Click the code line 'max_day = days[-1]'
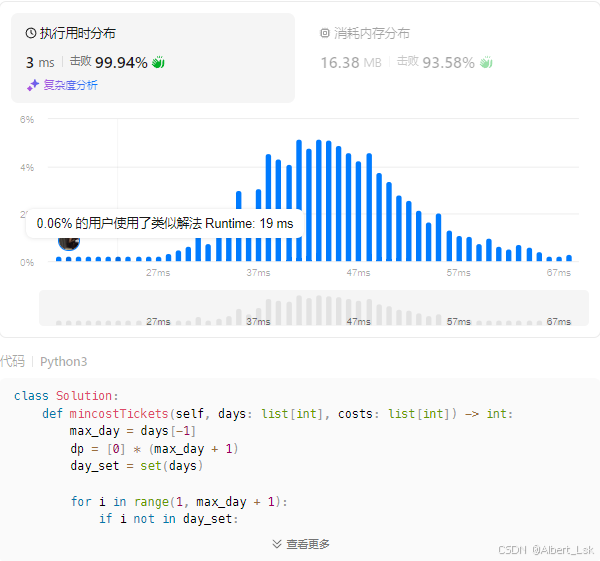Image resolution: width=600 pixels, height=561 pixels. [x=133, y=431]
